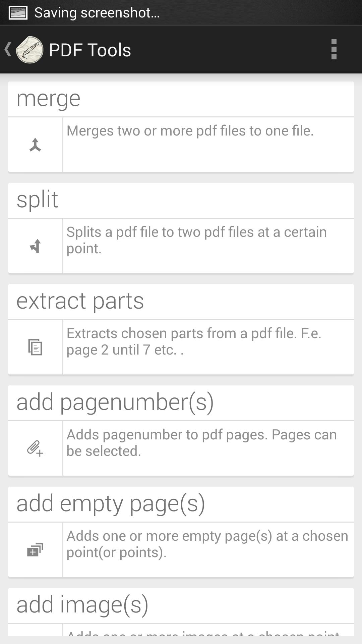The image size is (362, 644).
Task: Select the PDF Tools title bar
Action: click(90, 49)
